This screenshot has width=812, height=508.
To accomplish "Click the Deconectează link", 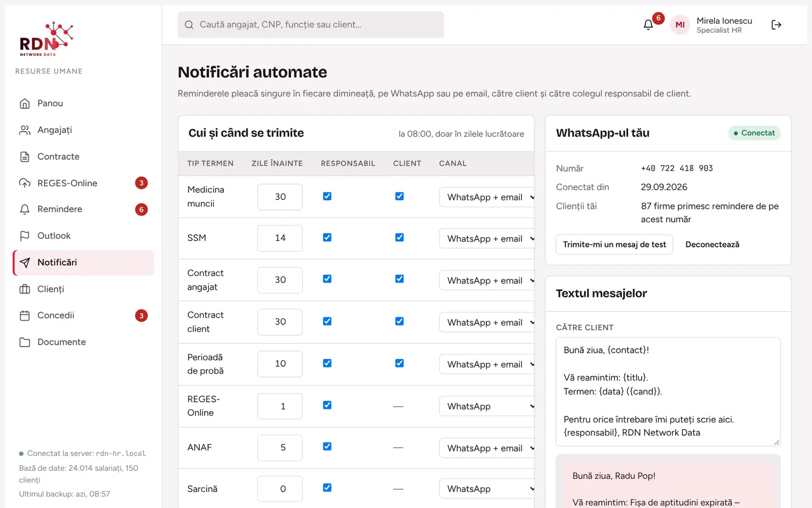I will pos(712,244).
